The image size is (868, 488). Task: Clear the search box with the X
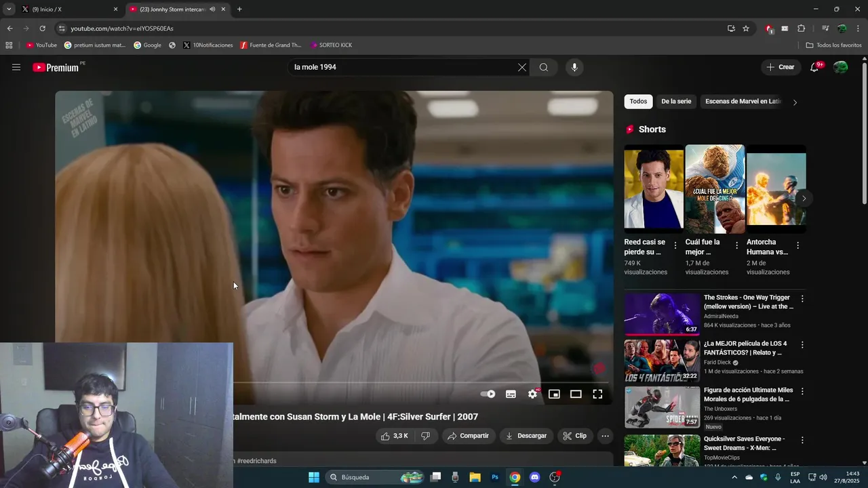(x=522, y=67)
